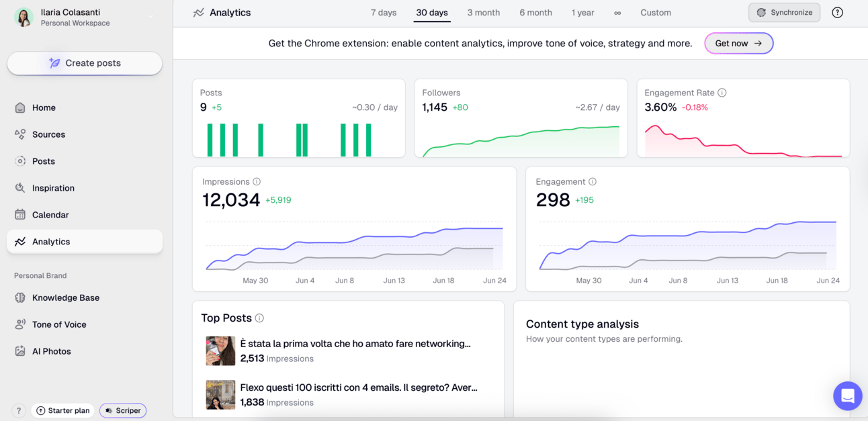Click the feather icon on Create posts
The height and width of the screenshot is (421, 868).
[54, 62]
